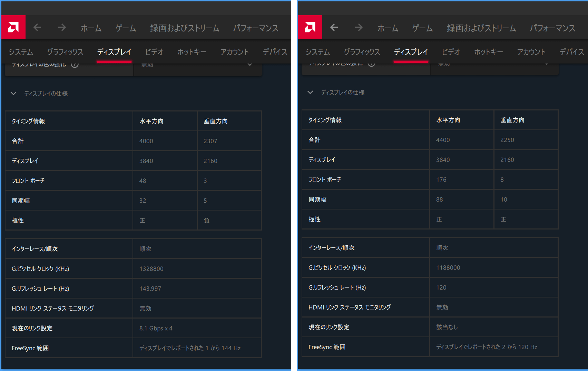The height and width of the screenshot is (371, 588).
Task: Select ディスプレイ sub-tab in right window
Action: pos(411,52)
